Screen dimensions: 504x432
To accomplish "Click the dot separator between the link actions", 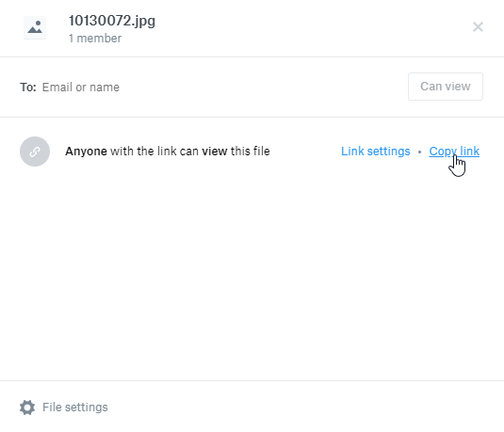I will (x=419, y=152).
